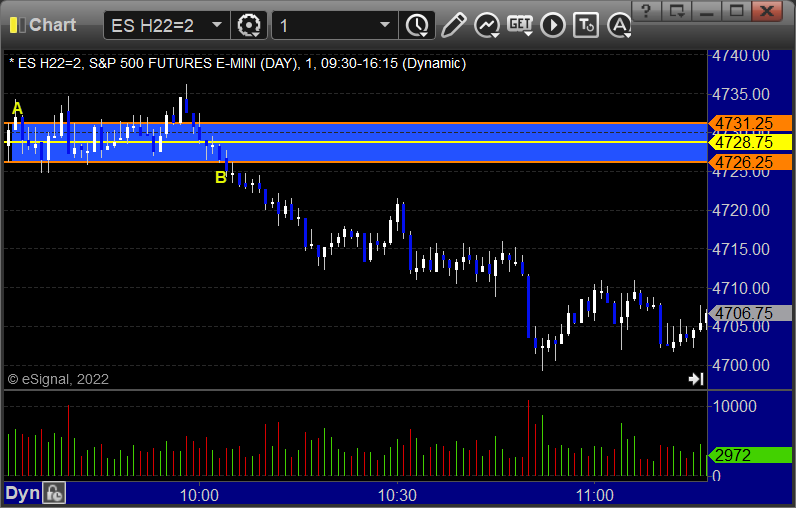Screen dimensions: 796x508
Task: Click the 10000 volume axis label
Action: tap(735, 406)
